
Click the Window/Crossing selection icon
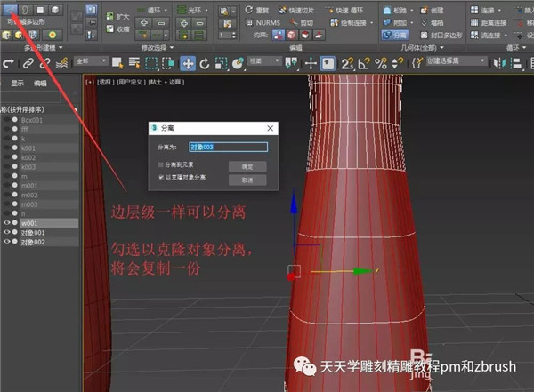tap(168, 63)
